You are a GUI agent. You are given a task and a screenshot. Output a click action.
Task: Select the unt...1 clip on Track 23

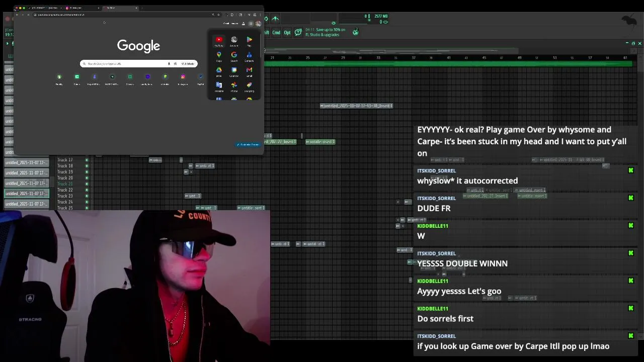coord(193,196)
